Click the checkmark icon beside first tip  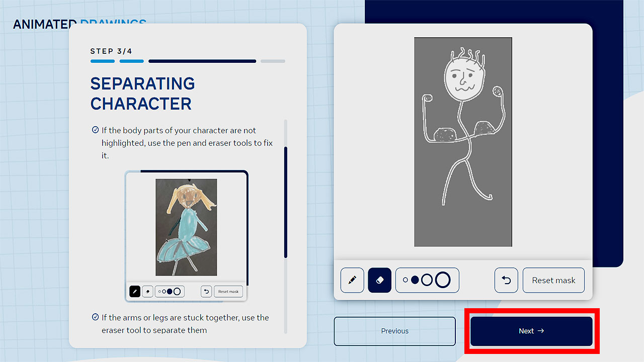pos(95,130)
